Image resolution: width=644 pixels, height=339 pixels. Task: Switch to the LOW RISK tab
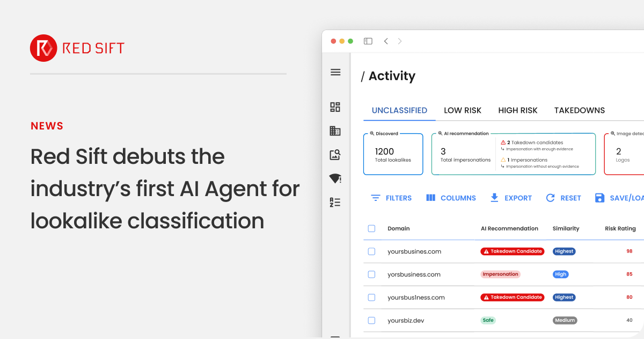pyautogui.click(x=463, y=110)
